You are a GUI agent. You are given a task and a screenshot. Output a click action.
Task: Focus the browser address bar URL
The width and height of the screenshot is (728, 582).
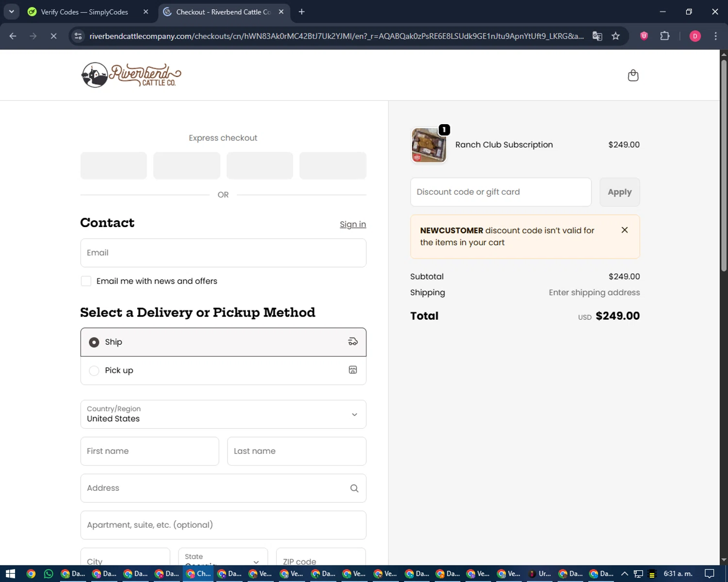click(336, 36)
